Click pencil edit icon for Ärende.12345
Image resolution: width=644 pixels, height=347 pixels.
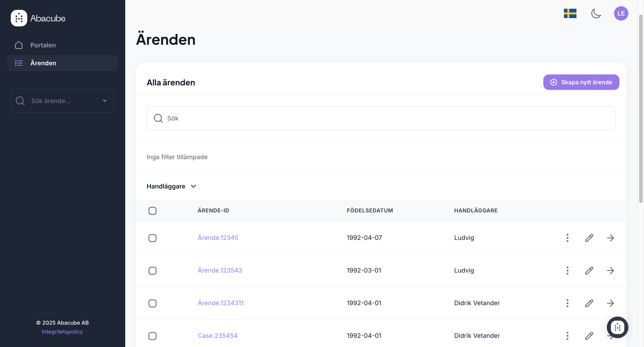(x=589, y=238)
